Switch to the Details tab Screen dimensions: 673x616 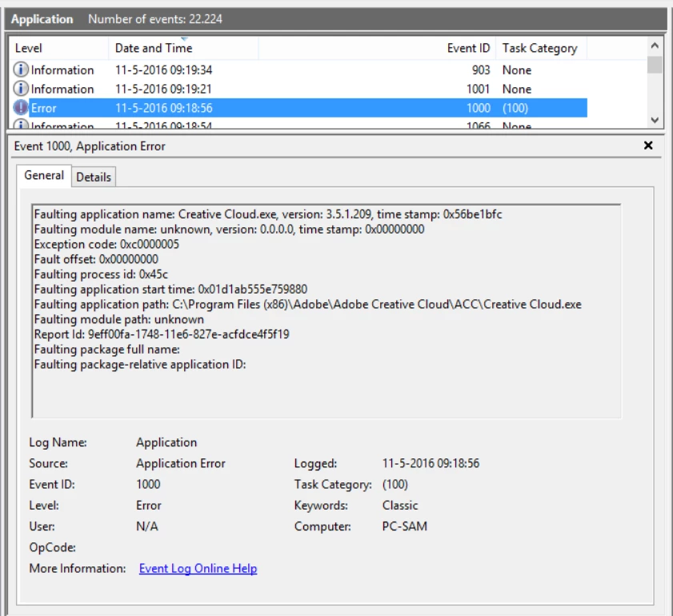tap(94, 177)
